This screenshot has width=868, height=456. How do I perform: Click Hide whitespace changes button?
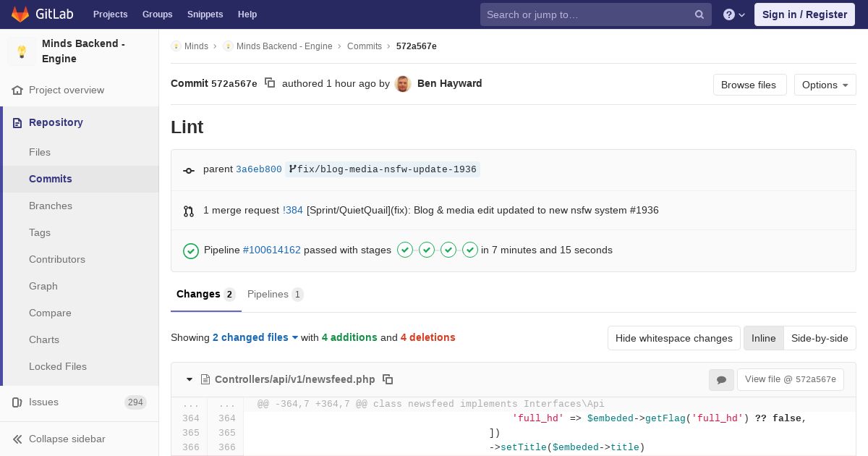673,338
